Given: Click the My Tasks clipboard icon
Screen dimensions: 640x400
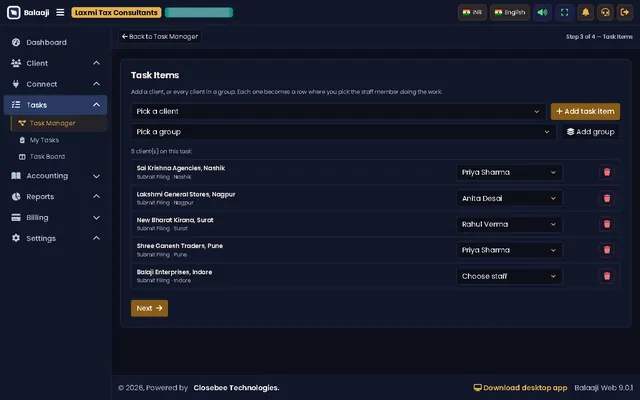Looking at the screenshot, I should pos(22,140).
